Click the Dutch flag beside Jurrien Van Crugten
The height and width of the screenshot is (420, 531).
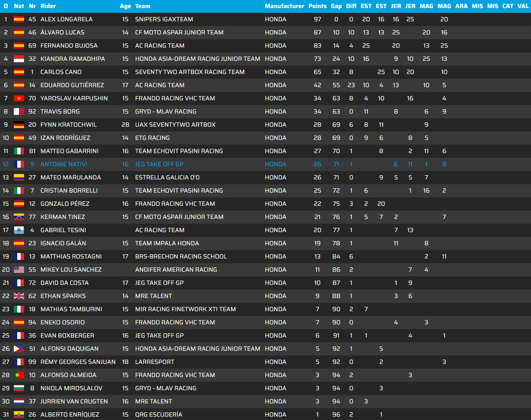pyautogui.click(x=19, y=402)
